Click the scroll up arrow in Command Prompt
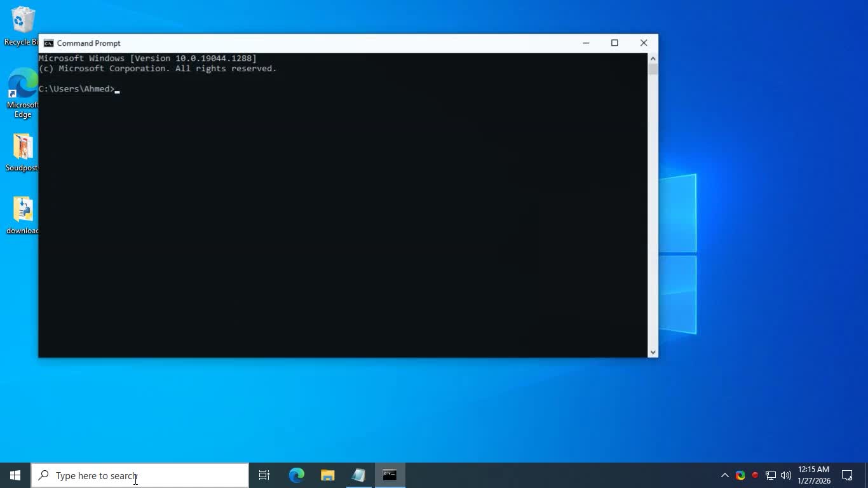 653,58
